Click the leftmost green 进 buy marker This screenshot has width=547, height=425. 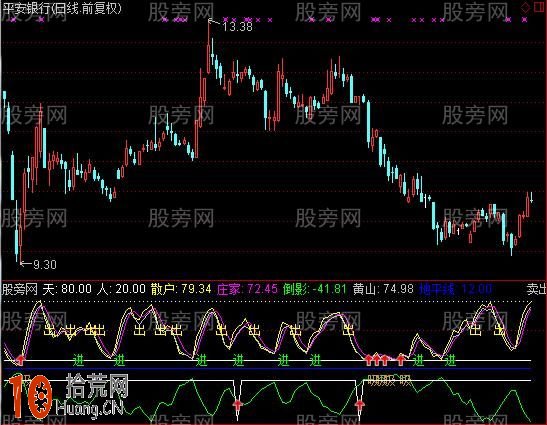[78, 360]
